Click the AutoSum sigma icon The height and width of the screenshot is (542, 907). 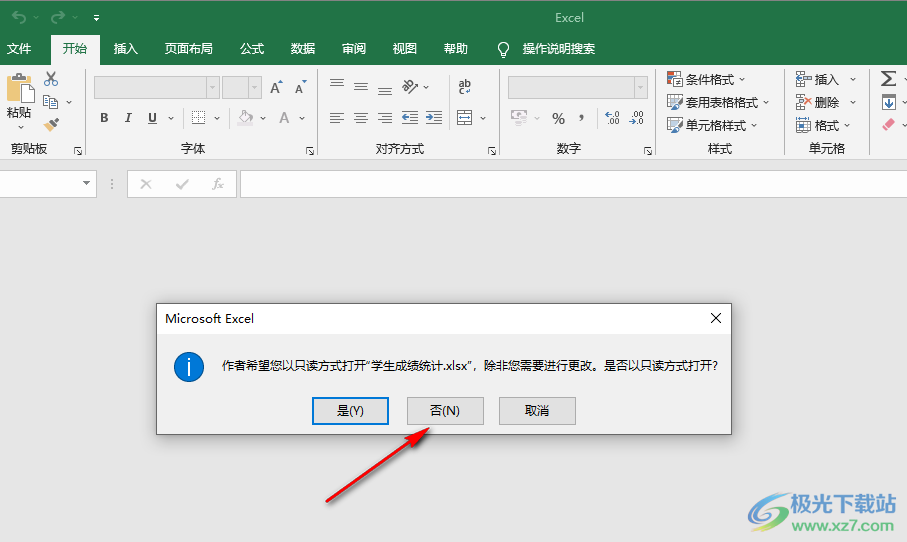(888, 79)
